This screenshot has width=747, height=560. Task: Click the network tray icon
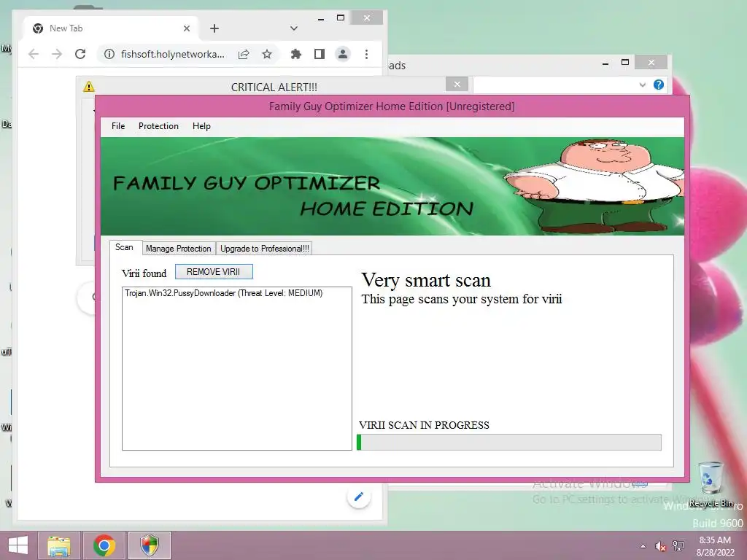678,546
